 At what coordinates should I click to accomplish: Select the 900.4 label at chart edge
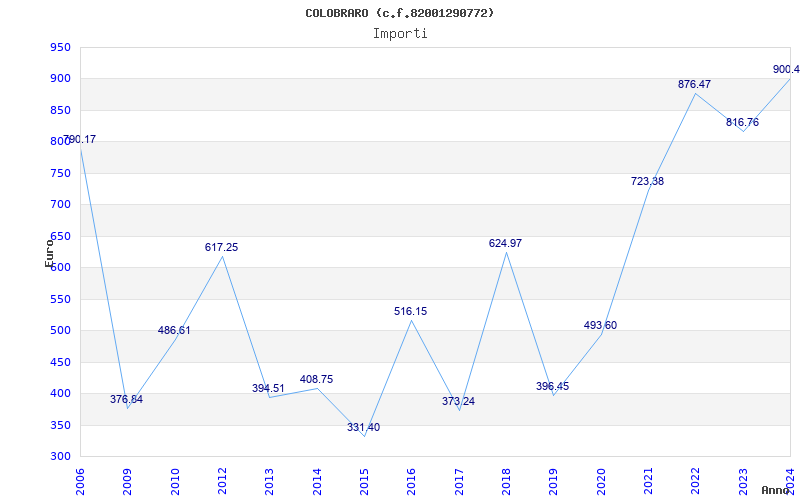click(786, 69)
